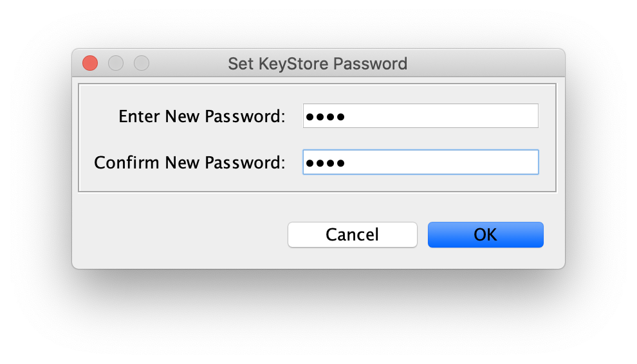Click panel space between the two password fields
Image resolution: width=637 pixels, height=364 pixels.
pyautogui.click(x=420, y=139)
